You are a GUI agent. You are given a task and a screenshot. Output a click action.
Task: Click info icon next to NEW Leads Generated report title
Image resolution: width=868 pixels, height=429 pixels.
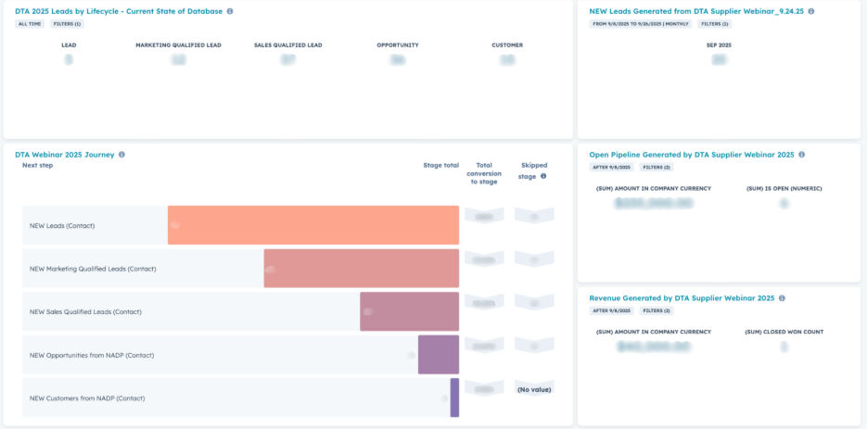point(811,11)
